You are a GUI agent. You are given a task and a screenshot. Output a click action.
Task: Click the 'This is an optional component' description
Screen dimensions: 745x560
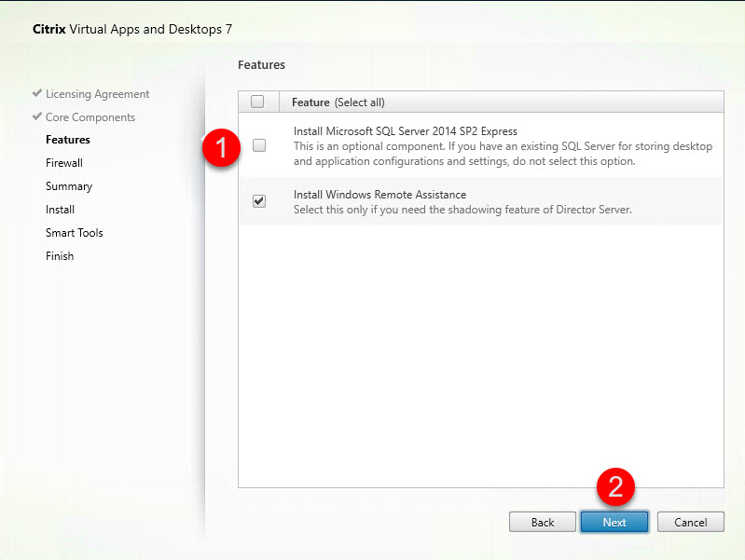point(503,154)
